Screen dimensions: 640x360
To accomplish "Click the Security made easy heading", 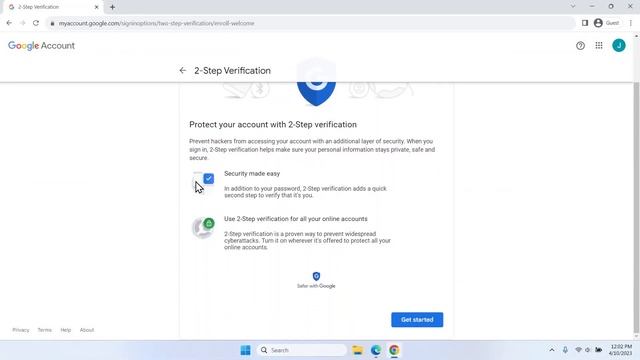I will pyautogui.click(x=252, y=173).
